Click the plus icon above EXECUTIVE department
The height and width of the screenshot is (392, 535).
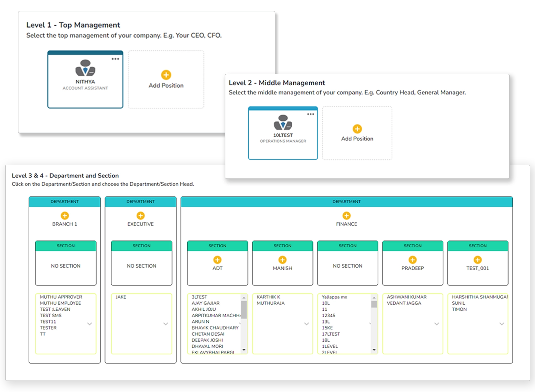141,216
